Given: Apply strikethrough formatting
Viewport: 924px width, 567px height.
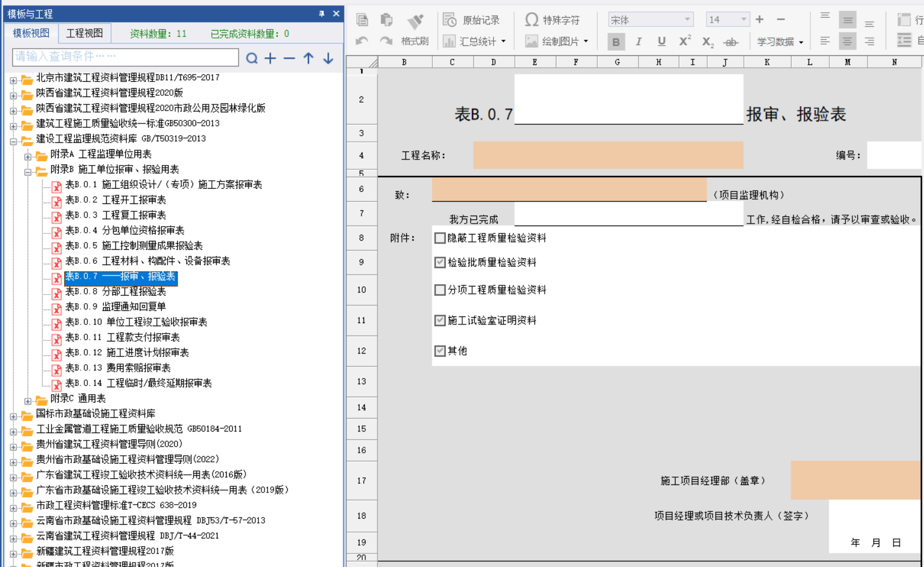Looking at the screenshot, I should [730, 42].
